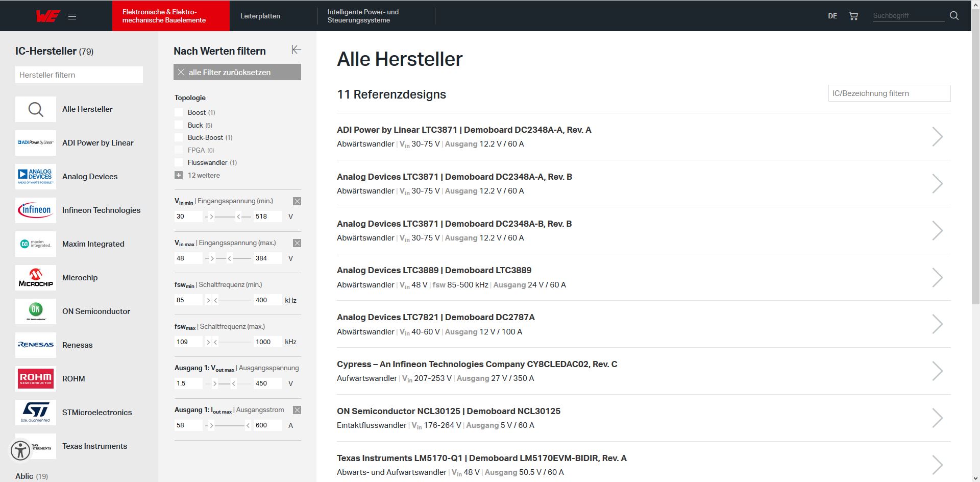
Task: Click the Vout max Ausgangsspannung slider
Action: (x=228, y=383)
